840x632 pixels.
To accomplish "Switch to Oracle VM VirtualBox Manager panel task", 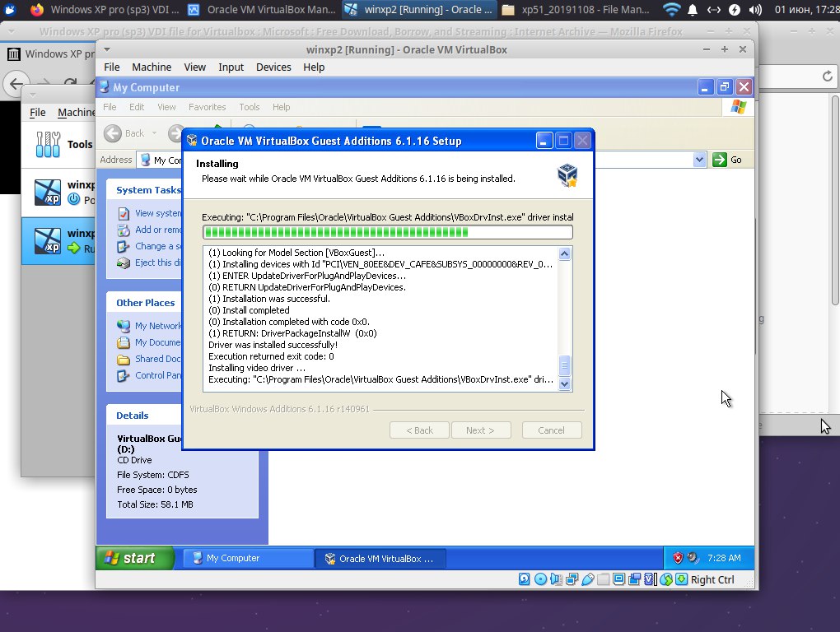I will tap(263, 10).
